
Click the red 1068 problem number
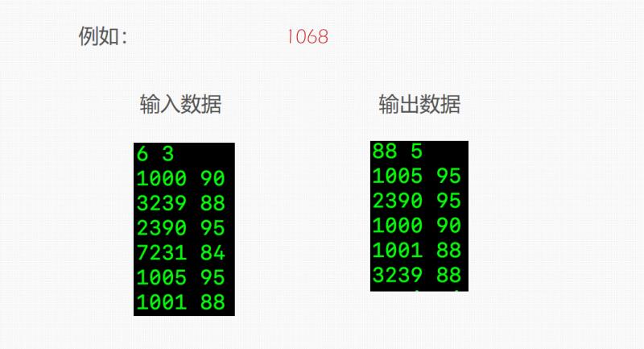pyautogui.click(x=307, y=37)
